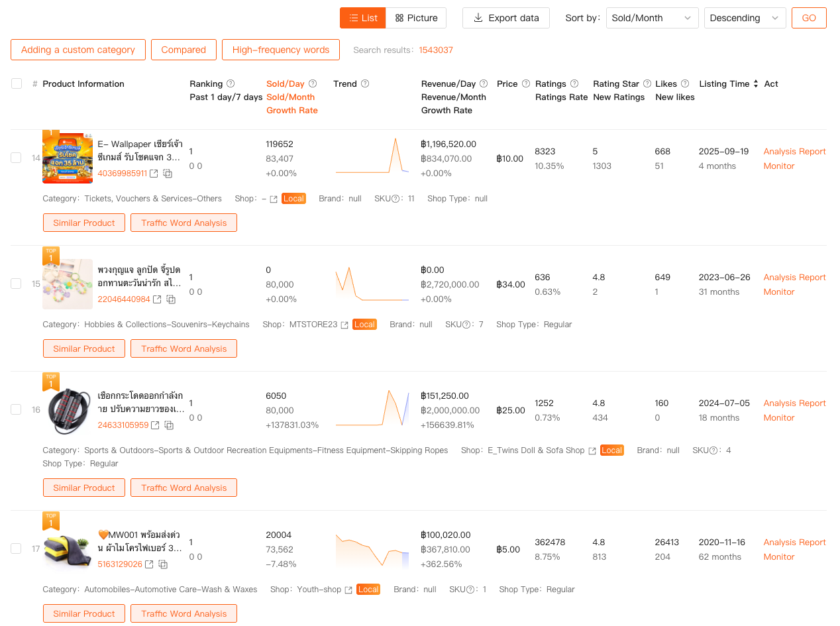The image size is (840, 626).
Task: Switch to the Picture view
Action: 416,18
